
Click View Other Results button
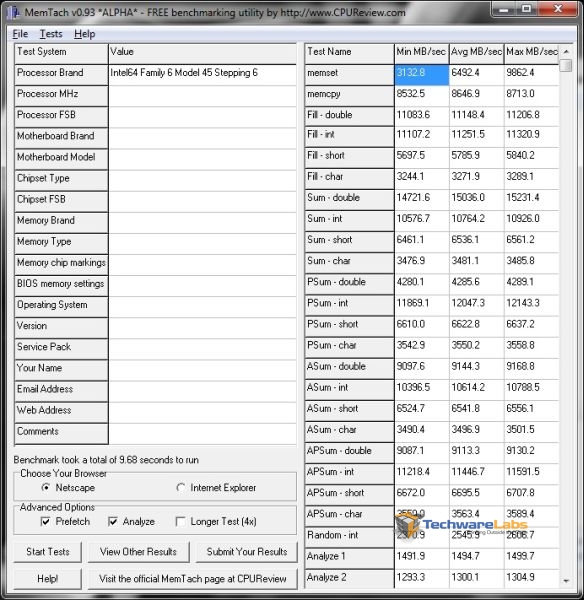pos(138,552)
